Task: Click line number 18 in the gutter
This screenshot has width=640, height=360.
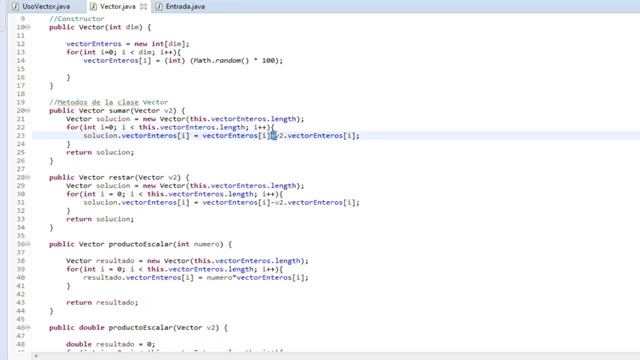Action: click(21, 94)
